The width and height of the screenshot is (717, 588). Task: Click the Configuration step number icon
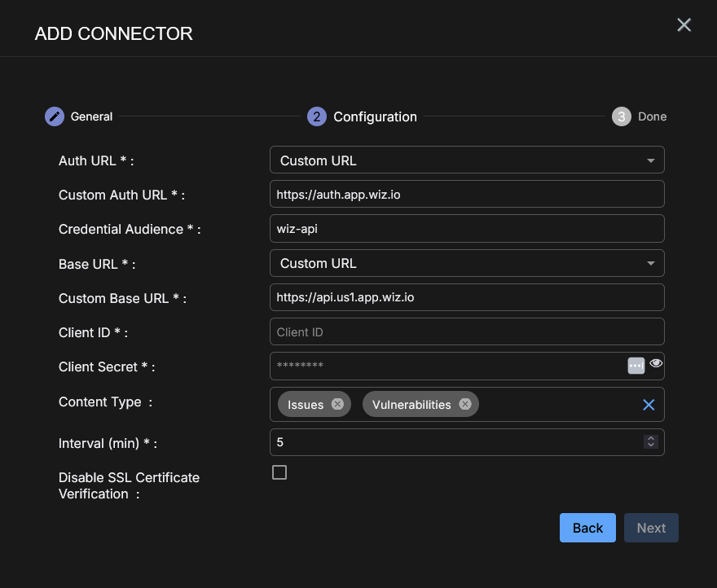tap(316, 116)
